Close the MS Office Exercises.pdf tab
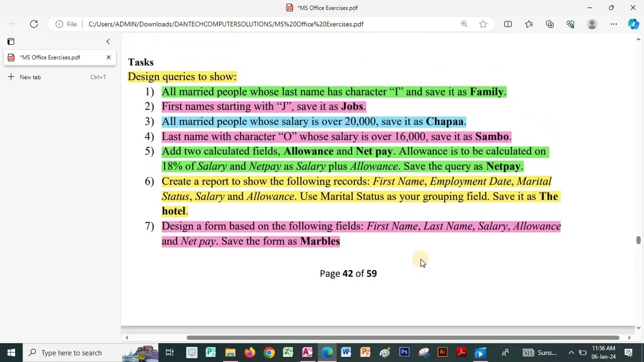Viewport: 644px width, 362px height. click(x=108, y=57)
